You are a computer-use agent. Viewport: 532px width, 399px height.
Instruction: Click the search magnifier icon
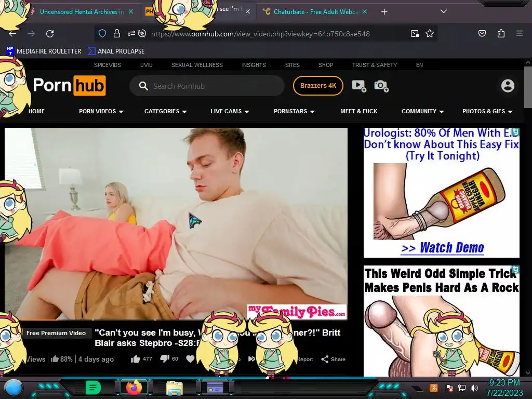143,86
